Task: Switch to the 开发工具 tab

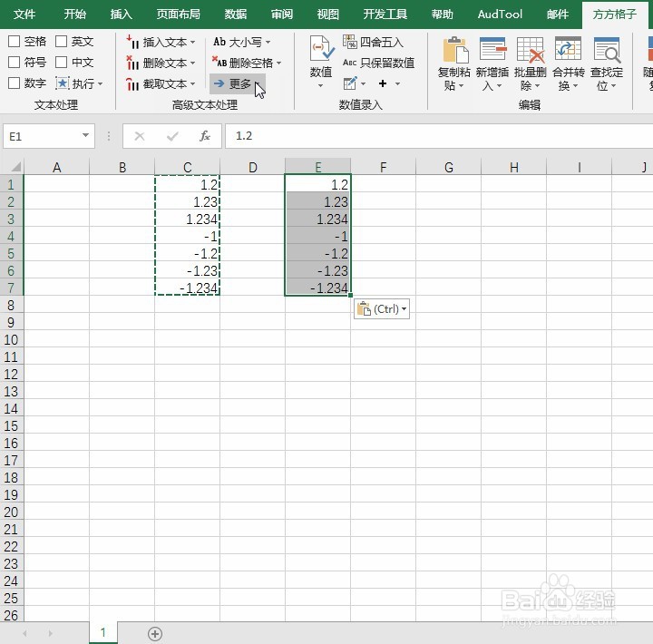Action: tap(385, 15)
